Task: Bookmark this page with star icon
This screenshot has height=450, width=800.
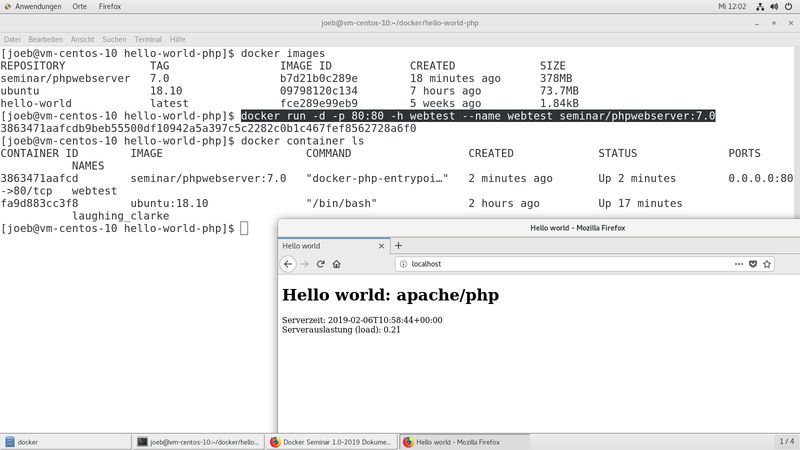Action: [767, 264]
